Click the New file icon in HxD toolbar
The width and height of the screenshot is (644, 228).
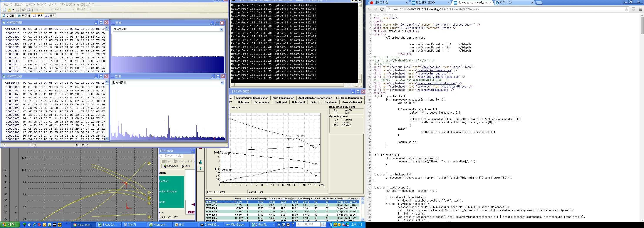pyautogui.click(x=5, y=10)
